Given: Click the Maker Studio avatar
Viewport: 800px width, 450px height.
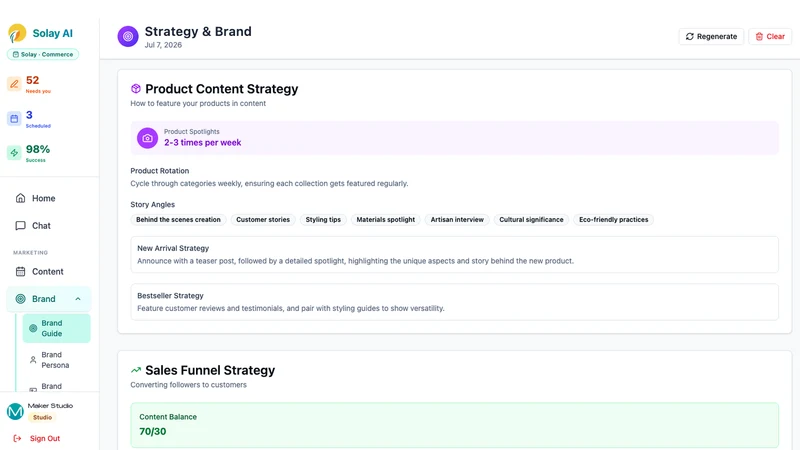Looking at the screenshot, I should click(x=15, y=411).
